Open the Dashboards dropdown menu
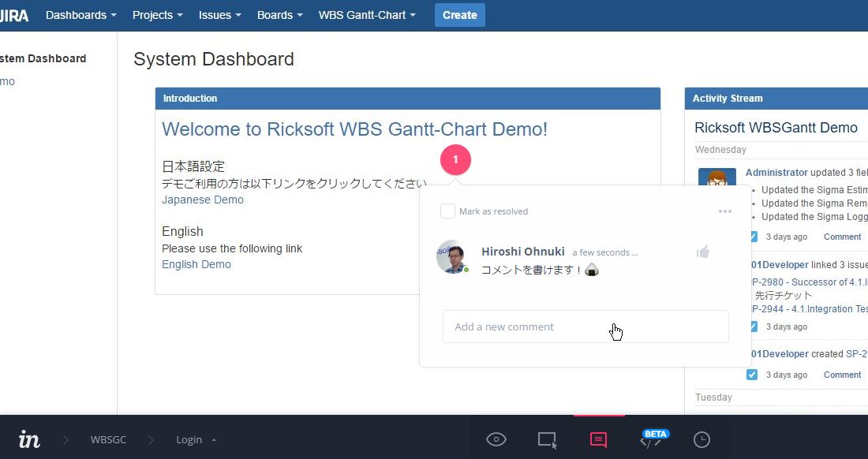The image size is (868, 459). 80,15
